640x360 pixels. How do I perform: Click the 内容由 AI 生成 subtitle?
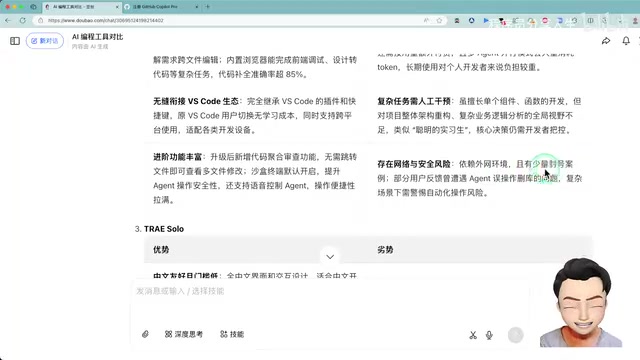click(90, 47)
